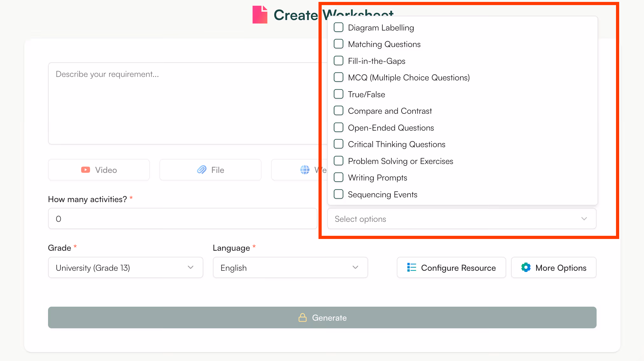Click the globe web icon
This screenshot has width=644, height=361.
tap(304, 170)
